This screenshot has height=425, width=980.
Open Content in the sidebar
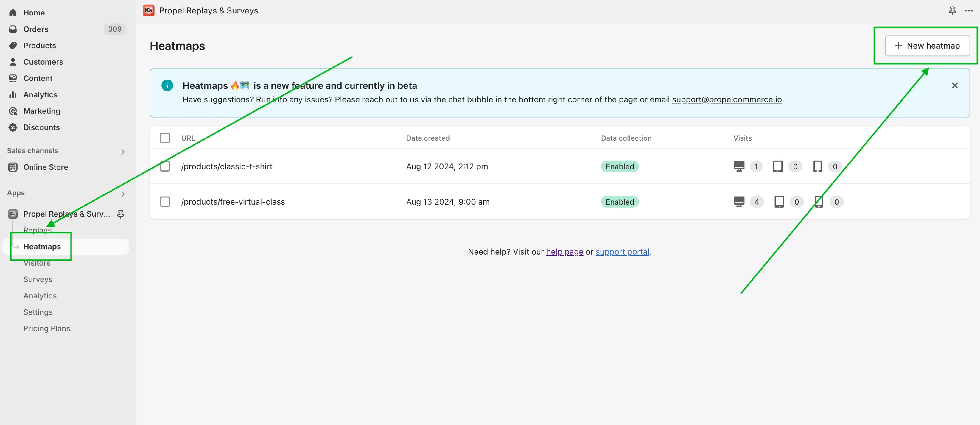point(38,78)
